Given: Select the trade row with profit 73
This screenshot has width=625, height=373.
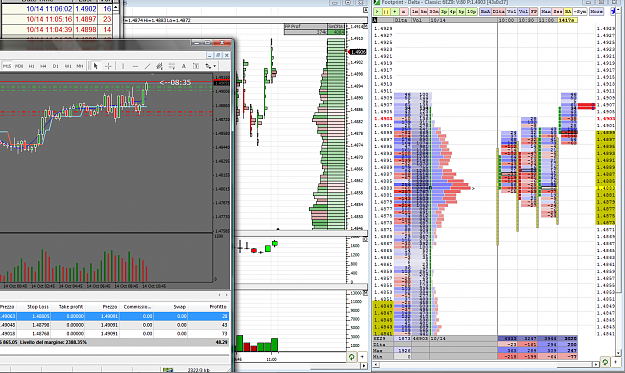Looking at the screenshot, I should (x=114, y=334).
